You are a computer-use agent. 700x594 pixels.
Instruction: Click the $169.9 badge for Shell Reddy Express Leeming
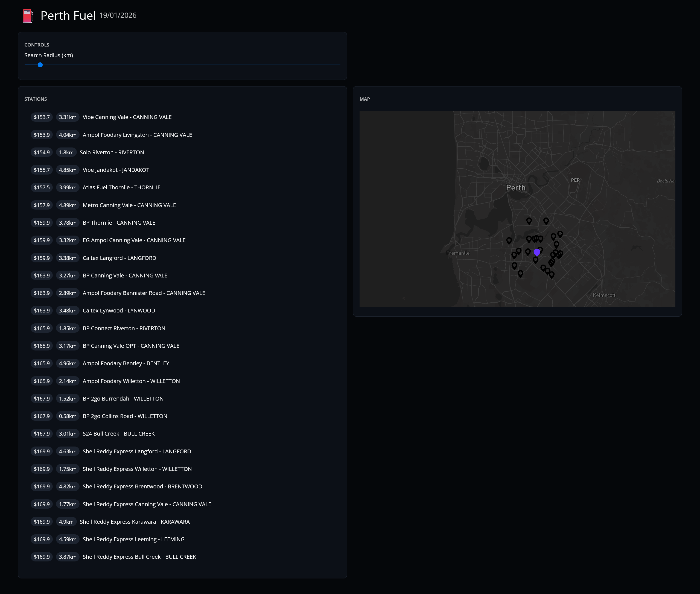[x=42, y=539]
